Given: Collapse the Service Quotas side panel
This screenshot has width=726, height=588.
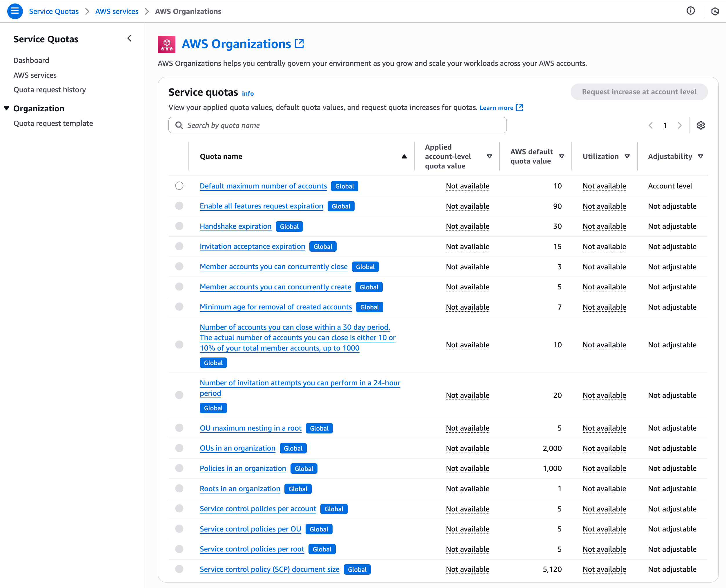Looking at the screenshot, I should pyautogui.click(x=129, y=38).
